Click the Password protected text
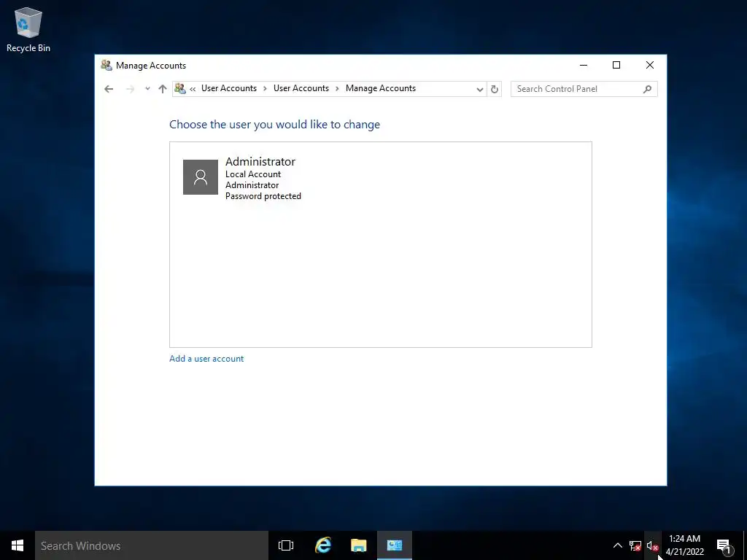Screen dimensions: 747x560 coord(263,196)
